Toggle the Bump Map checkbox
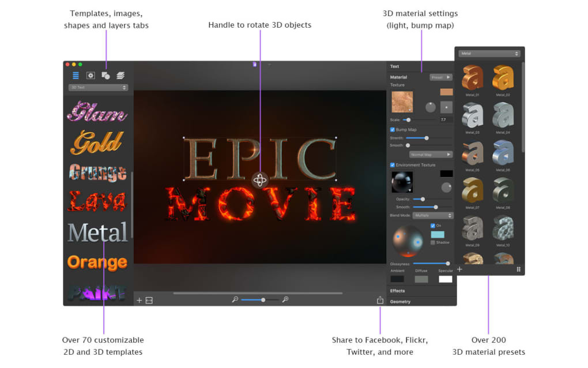The width and height of the screenshot is (588, 368). [392, 129]
